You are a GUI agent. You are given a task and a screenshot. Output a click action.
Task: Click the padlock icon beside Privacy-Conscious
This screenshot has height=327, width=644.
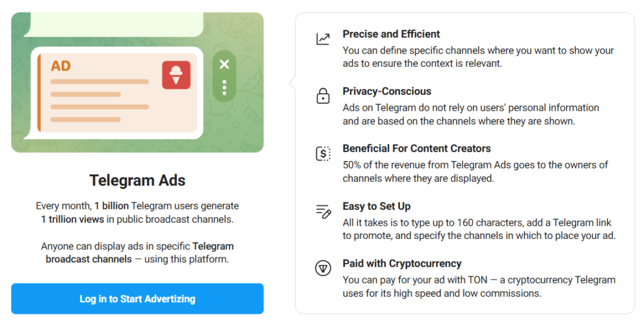pyautogui.click(x=323, y=96)
